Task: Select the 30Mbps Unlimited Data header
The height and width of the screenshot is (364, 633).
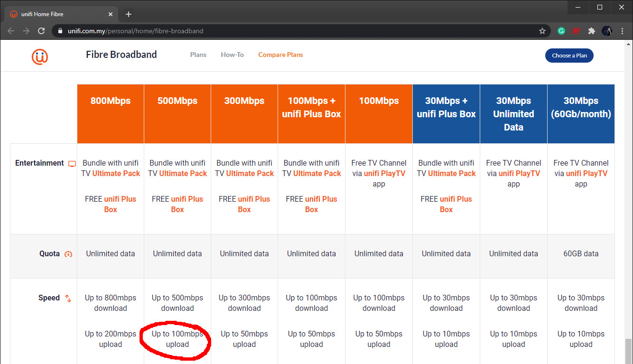Action: pos(513,114)
